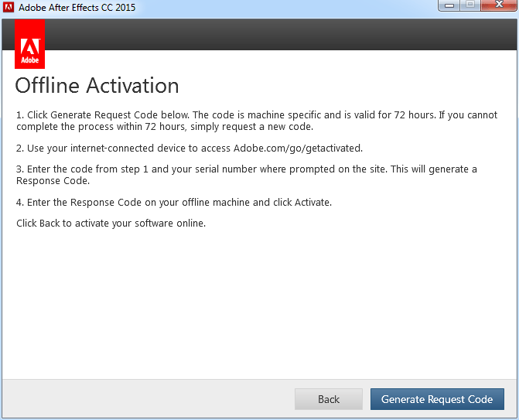The image size is (519, 420).
Task: Click the 'Response Code.' text ending step 3
Action: click(53, 181)
